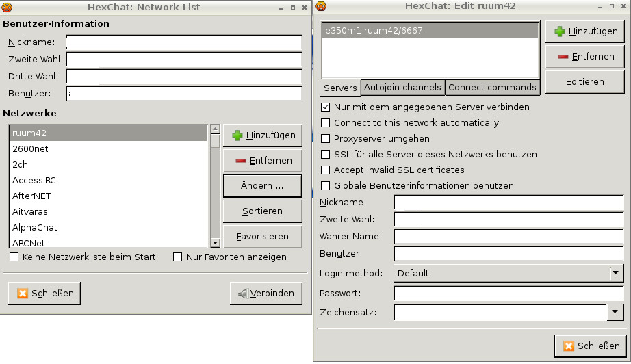Click red minus Entfernen in Network List
The image size is (631, 364).
[263, 161]
